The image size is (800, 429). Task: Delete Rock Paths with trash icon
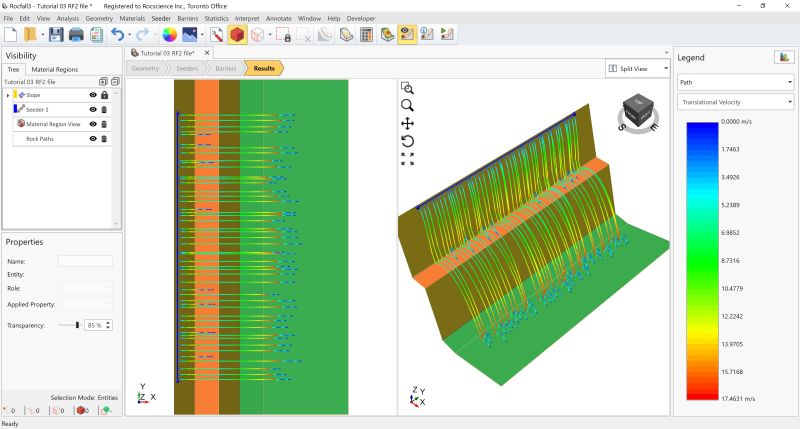(104, 139)
